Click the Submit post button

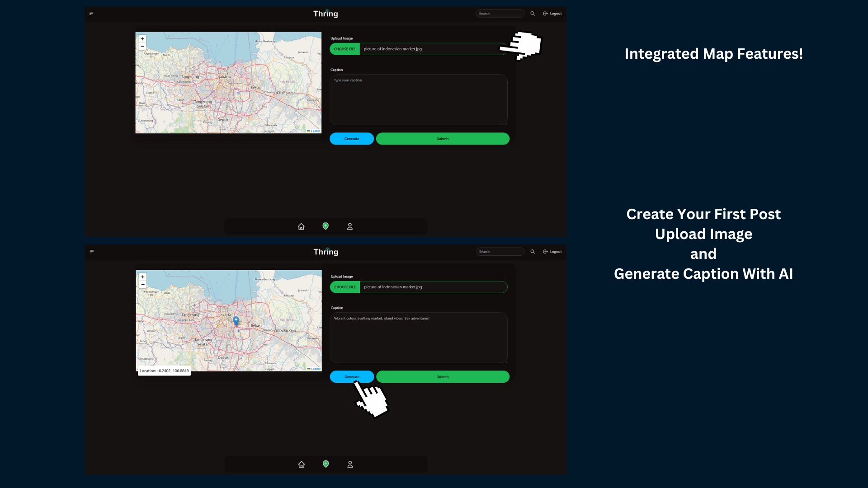(x=442, y=376)
